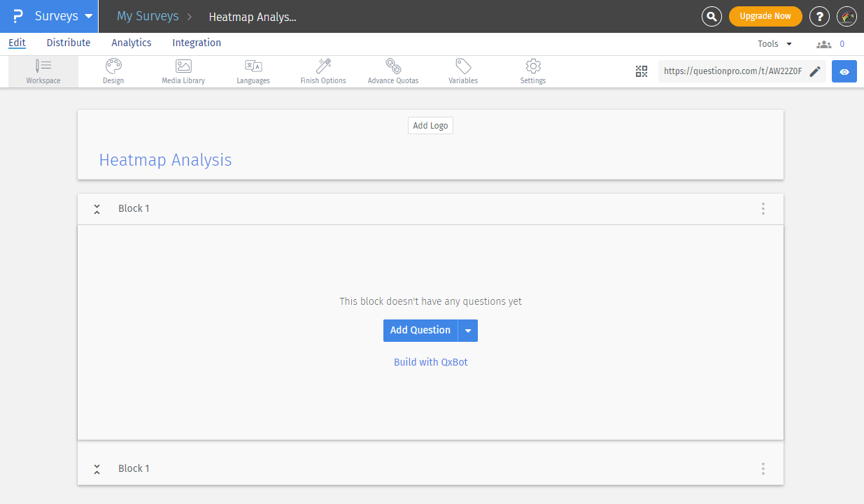864x504 pixels.
Task: Open the Analytics tab
Action: click(x=131, y=43)
